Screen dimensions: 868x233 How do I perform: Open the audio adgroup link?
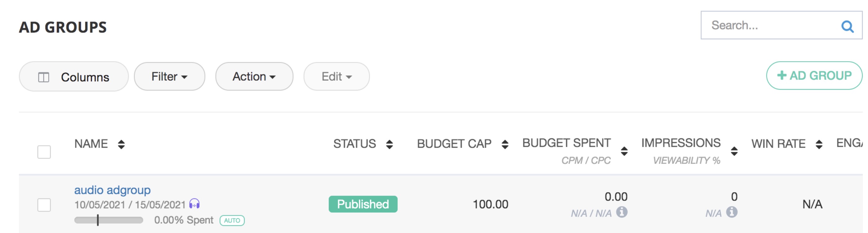[112, 190]
